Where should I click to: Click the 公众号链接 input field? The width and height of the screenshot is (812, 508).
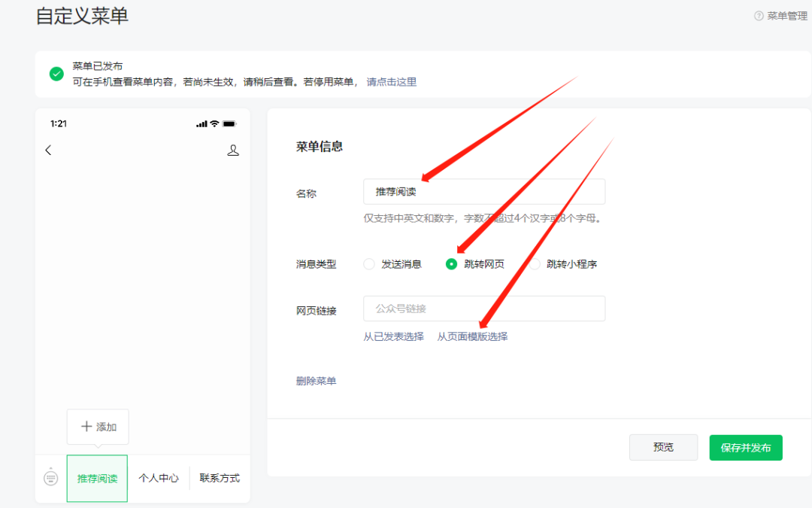[x=484, y=308]
